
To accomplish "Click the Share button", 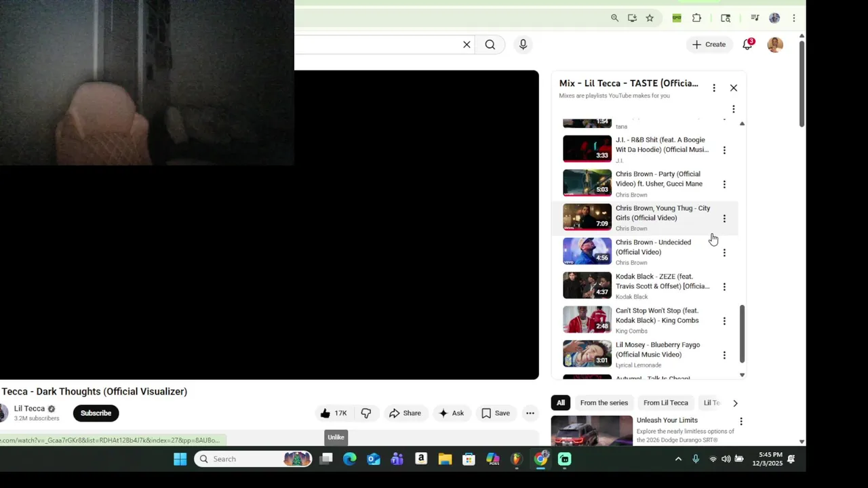I will tap(405, 413).
